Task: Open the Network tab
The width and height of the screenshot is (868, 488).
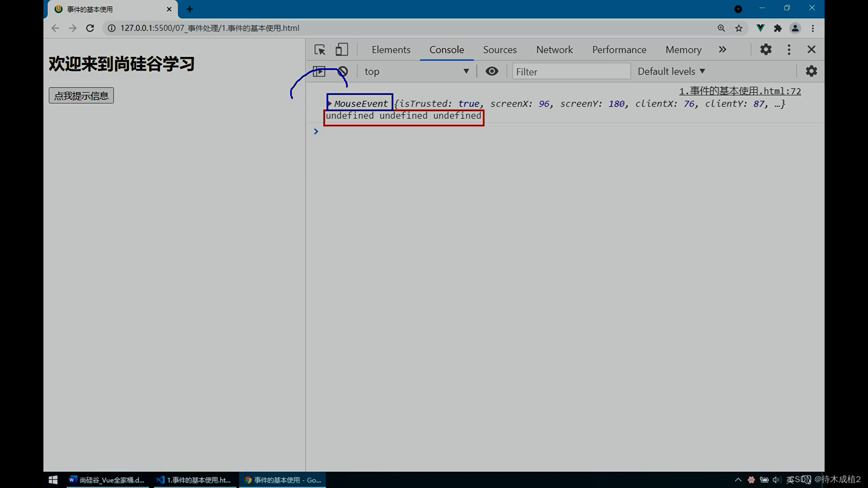Action: click(554, 50)
